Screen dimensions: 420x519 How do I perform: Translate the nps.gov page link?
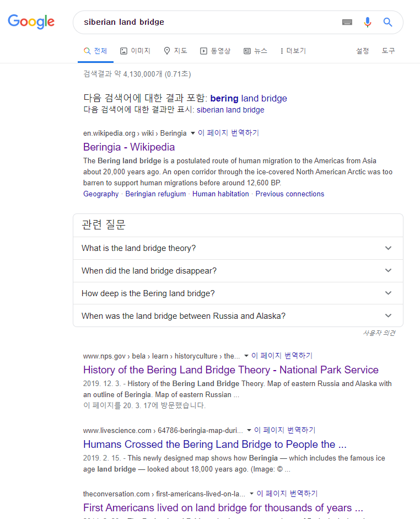pos(282,356)
